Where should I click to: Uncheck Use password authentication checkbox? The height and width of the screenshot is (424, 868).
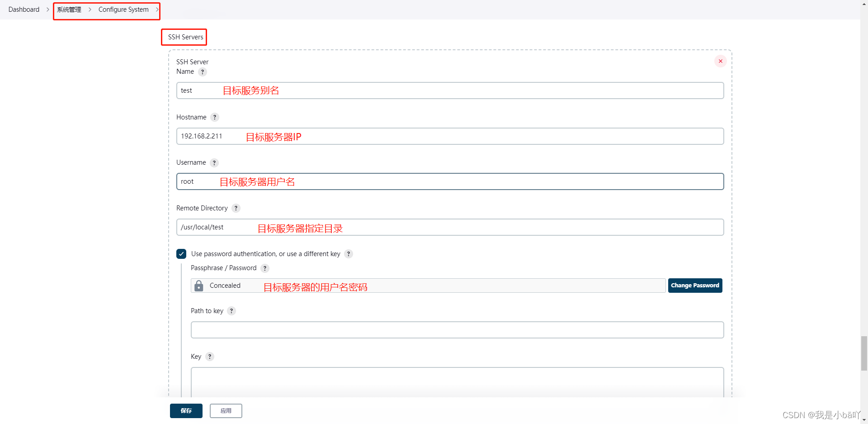tap(181, 254)
